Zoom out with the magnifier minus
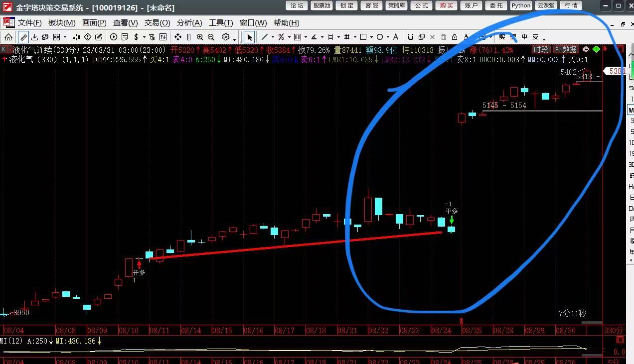The image size is (634, 364). pos(211,37)
